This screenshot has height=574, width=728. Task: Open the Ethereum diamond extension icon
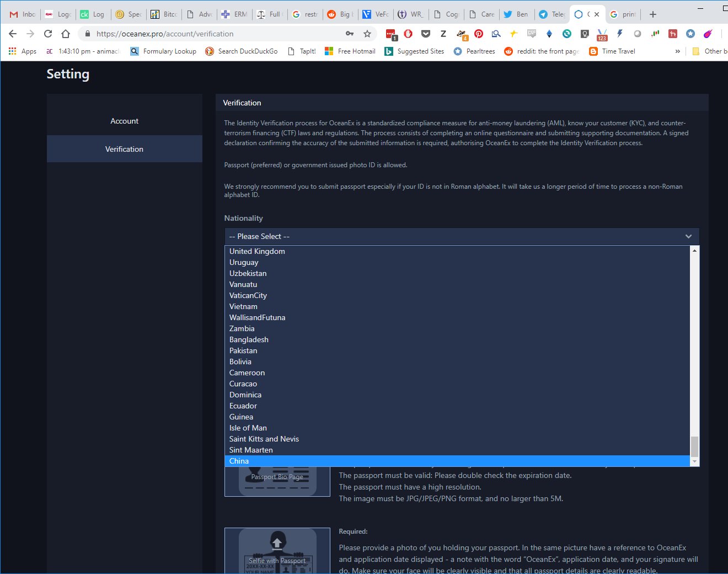tap(549, 34)
